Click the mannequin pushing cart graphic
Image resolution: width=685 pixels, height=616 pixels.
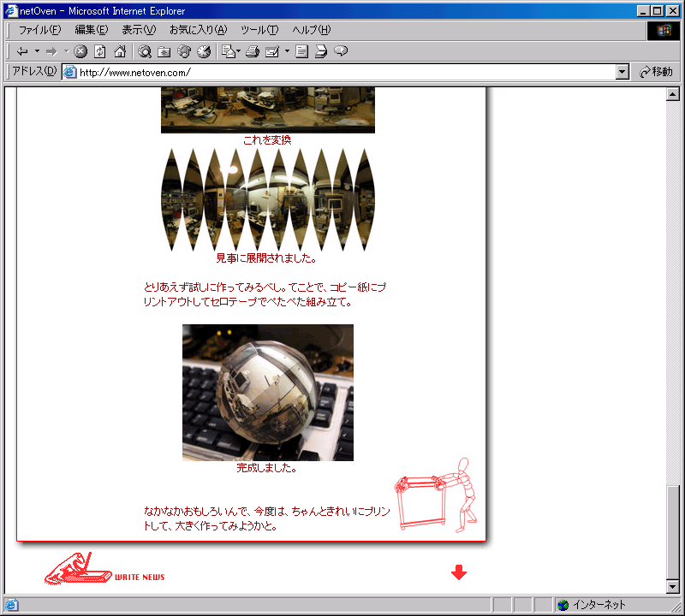[x=436, y=495]
